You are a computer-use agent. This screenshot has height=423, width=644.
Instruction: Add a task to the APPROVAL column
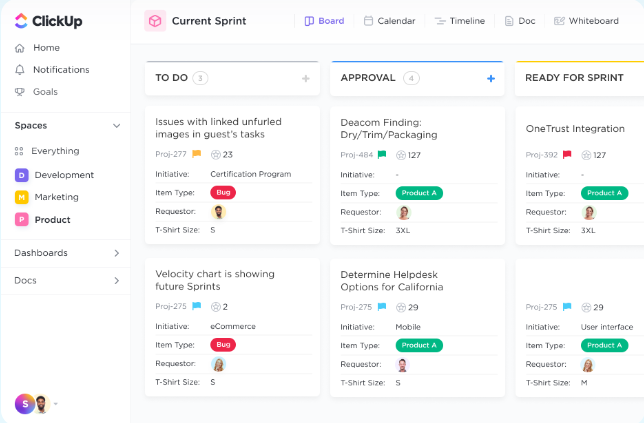coord(490,78)
